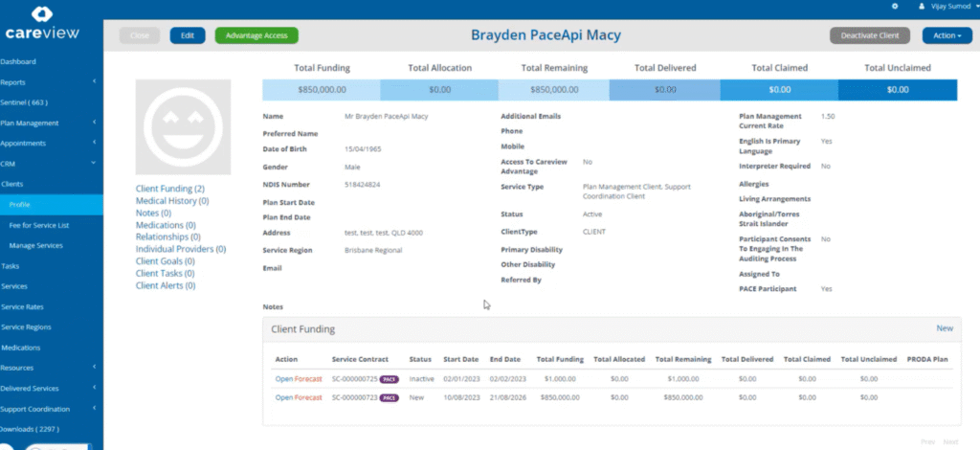Click the user profile icon beside Vijay Sumod

(x=923, y=6)
